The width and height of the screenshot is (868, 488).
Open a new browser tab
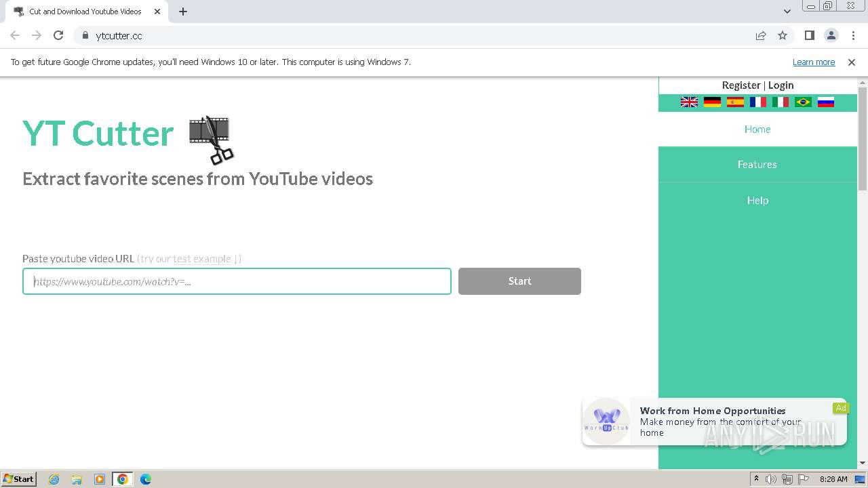point(183,12)
